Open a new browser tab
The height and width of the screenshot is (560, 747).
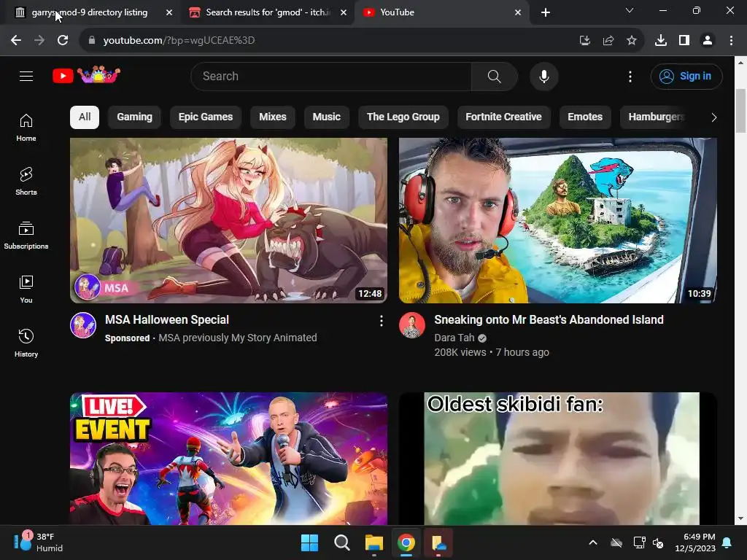click(546, 12)
